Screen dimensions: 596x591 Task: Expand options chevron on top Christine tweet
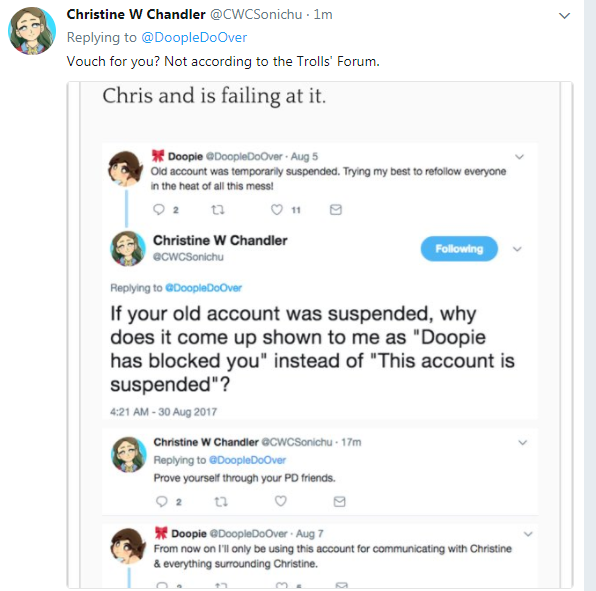point(564,16)
